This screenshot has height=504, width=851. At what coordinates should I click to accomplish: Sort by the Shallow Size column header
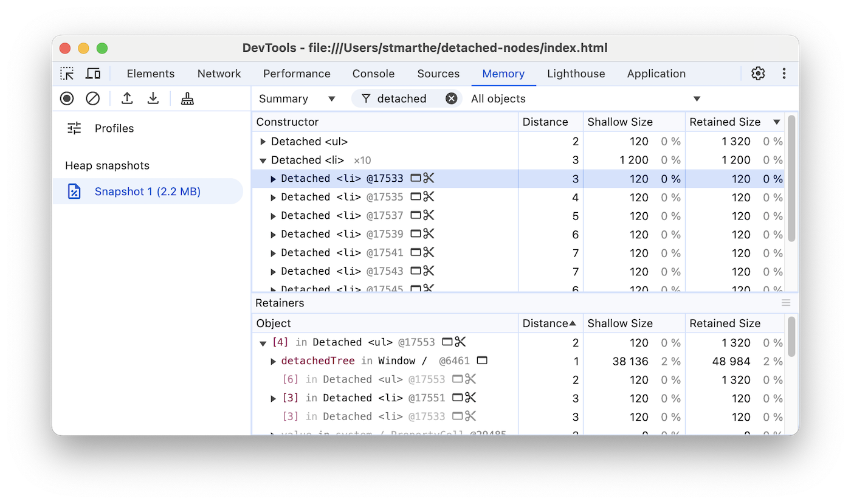click(x=619, y=122)
